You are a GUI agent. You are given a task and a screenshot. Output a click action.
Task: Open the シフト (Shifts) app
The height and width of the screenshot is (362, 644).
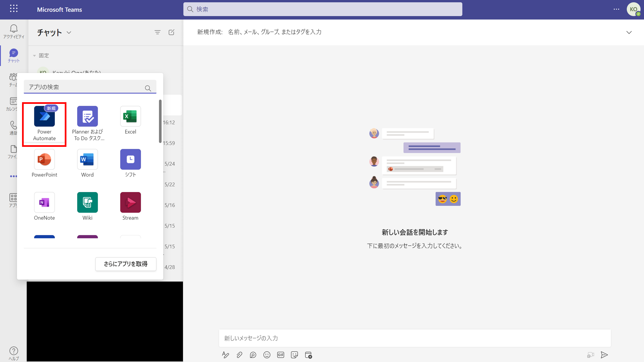[x=130, y=163]
